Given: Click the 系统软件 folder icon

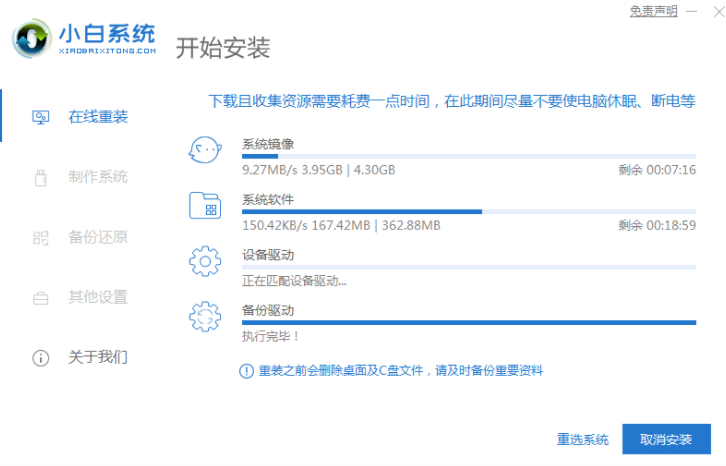Looking at the screenshot, I should click(x=205, y=206).
